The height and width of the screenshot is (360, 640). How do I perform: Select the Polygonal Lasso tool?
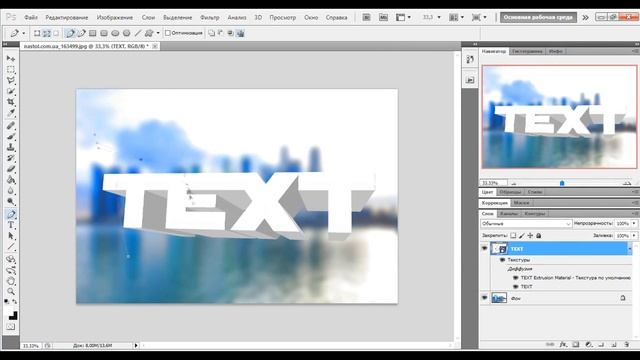point(11,80)
